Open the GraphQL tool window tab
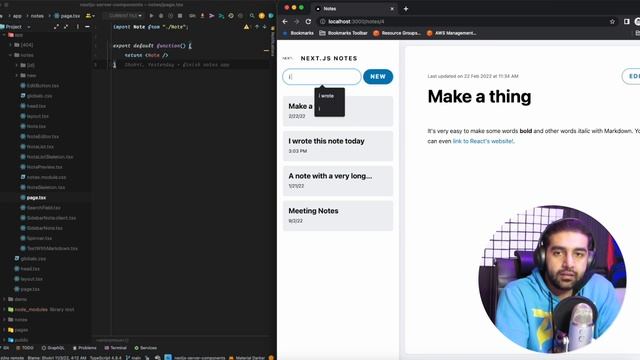640x360 pixels. click(x=53, y=348)
